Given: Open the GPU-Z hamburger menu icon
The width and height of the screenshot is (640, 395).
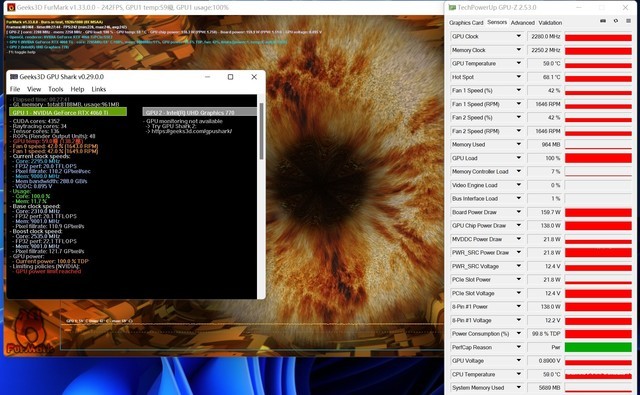Looking at the screenshot, I should pyautogui.click(x=628, y=21).
